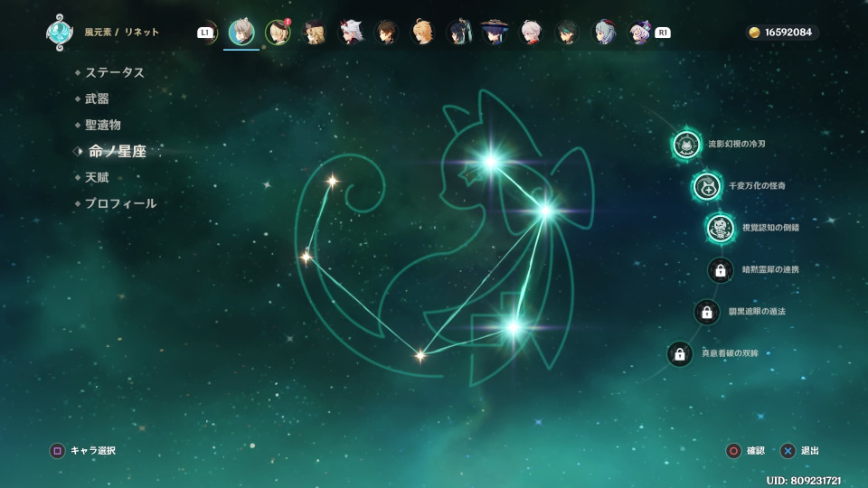Open the 視覚認知の倒錯 constellation node
The width and height of the screenshot is (868, 488).
coord(721,228)
